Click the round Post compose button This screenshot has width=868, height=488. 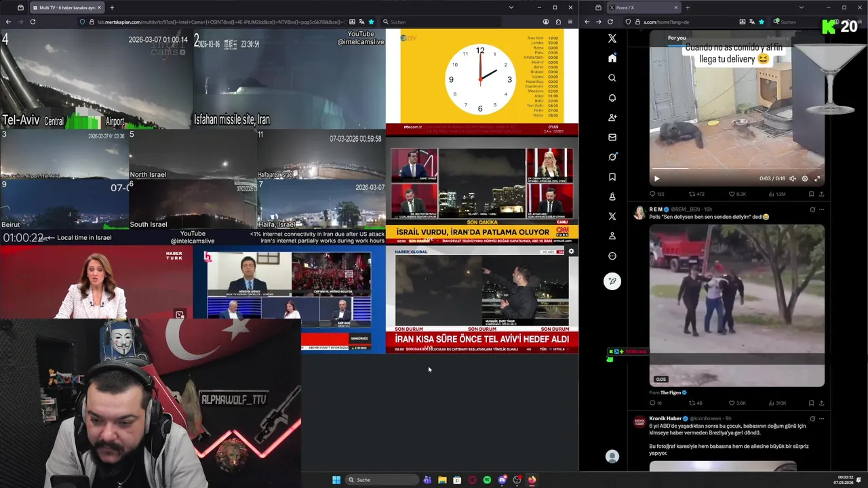(612, 281)
